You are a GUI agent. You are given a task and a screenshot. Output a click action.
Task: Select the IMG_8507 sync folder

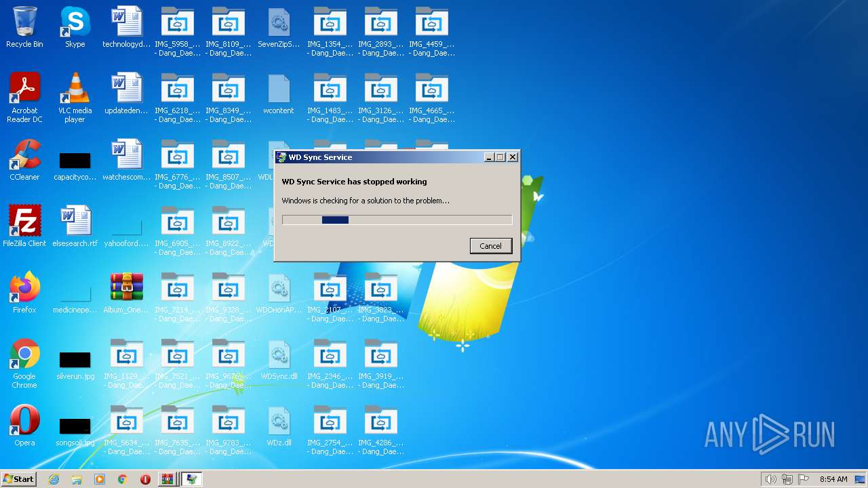(228, 164)
